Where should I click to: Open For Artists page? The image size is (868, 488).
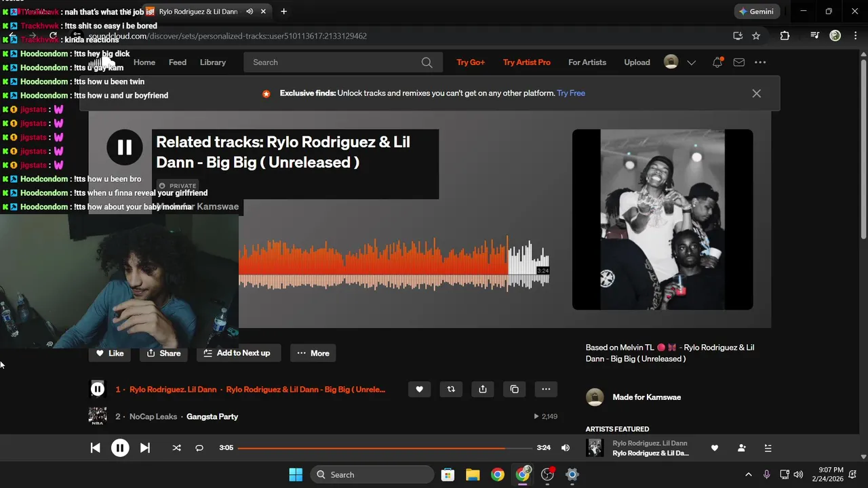(587, 62)
